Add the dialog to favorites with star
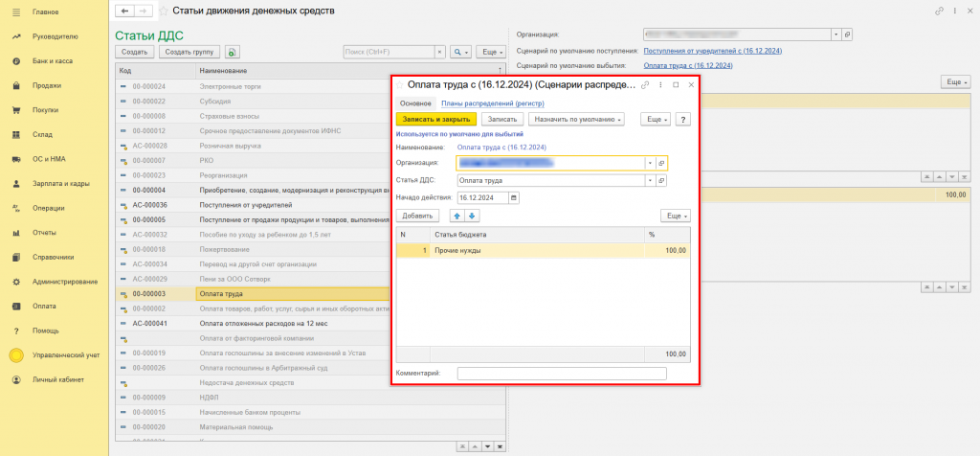This screenshot has height=456, width=980. tap(399, 83)
